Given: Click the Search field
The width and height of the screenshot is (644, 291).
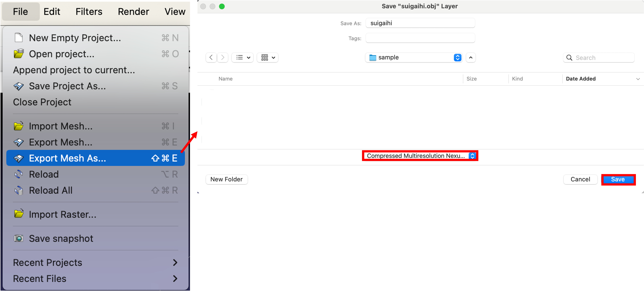Looking at the screenshot, I should pos(599,58).
